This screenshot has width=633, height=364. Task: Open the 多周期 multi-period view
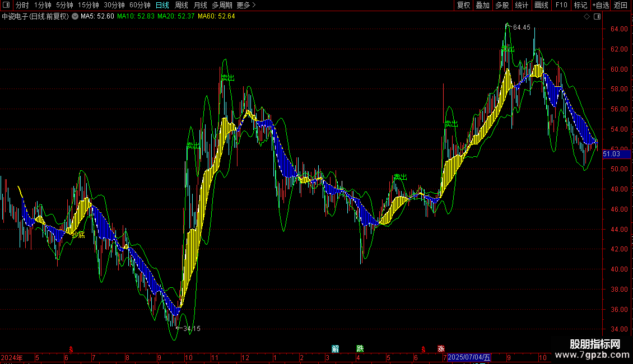point(222,5)
